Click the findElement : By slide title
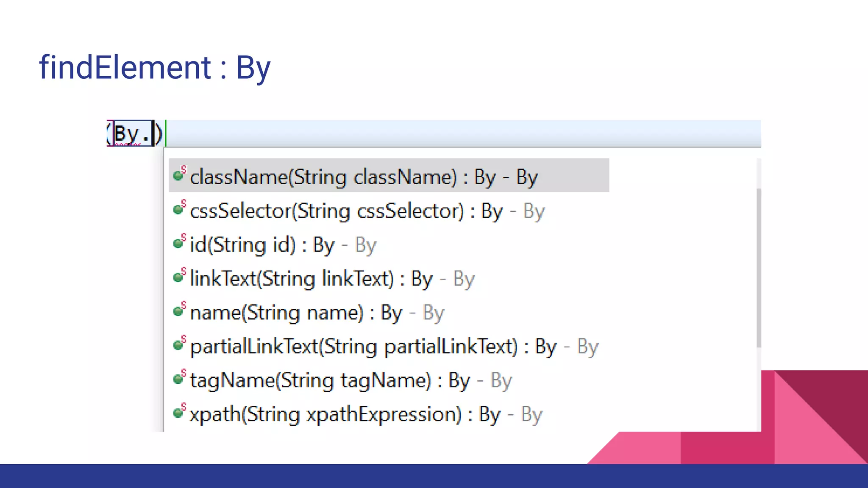The height and width of the screenshot is (488, 868). coord(155,67)
